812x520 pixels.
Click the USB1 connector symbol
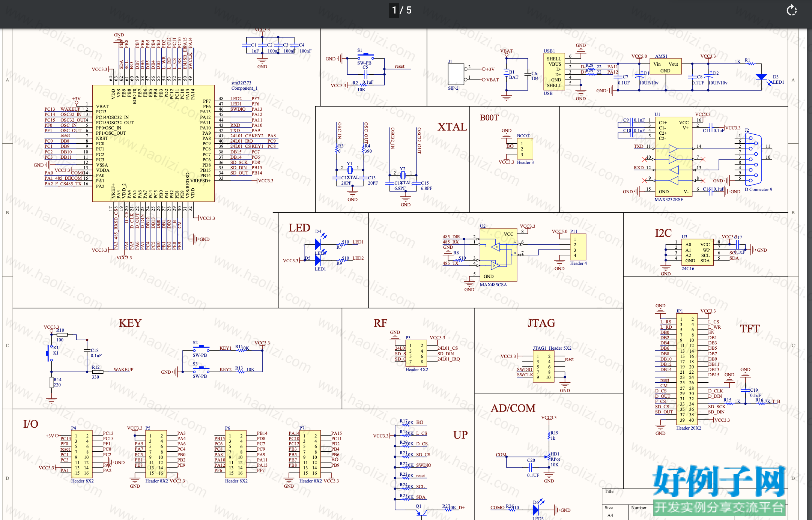pos(554,72)
